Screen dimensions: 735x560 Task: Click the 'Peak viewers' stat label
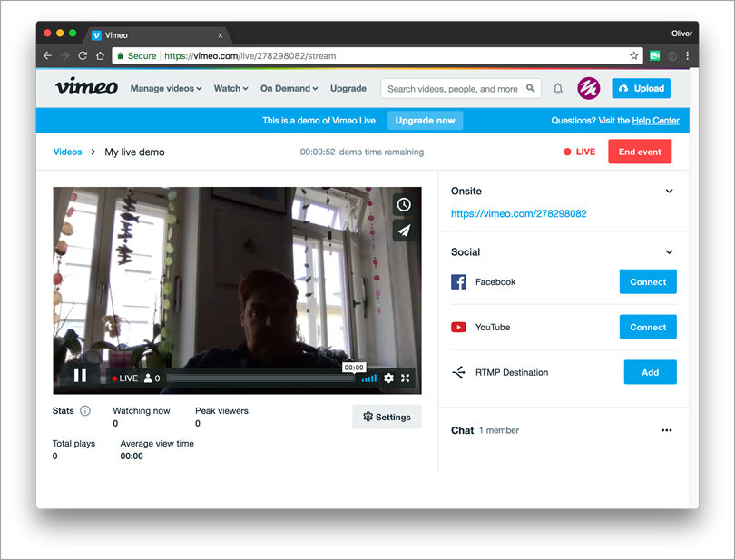(221, 411)
